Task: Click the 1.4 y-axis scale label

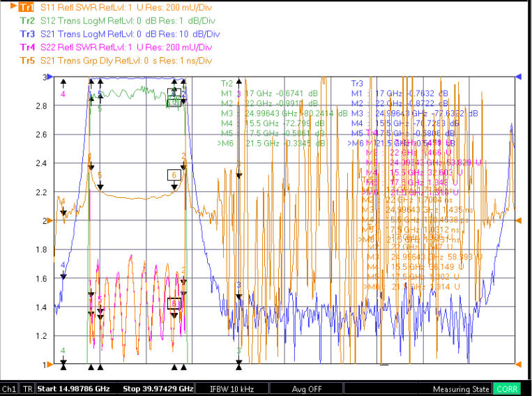Action: point(41,307)
